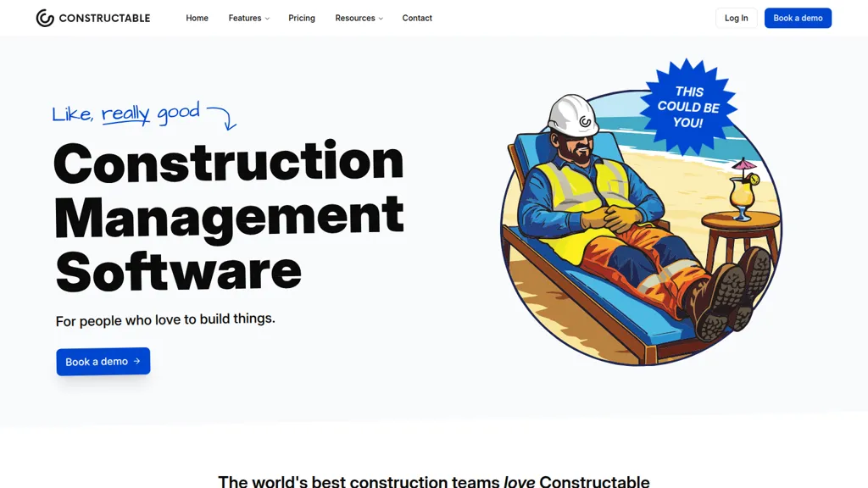Expand the Features dropdown chevron
The height and width of the screenshot is (488, 868).
[x=267, y=19]
